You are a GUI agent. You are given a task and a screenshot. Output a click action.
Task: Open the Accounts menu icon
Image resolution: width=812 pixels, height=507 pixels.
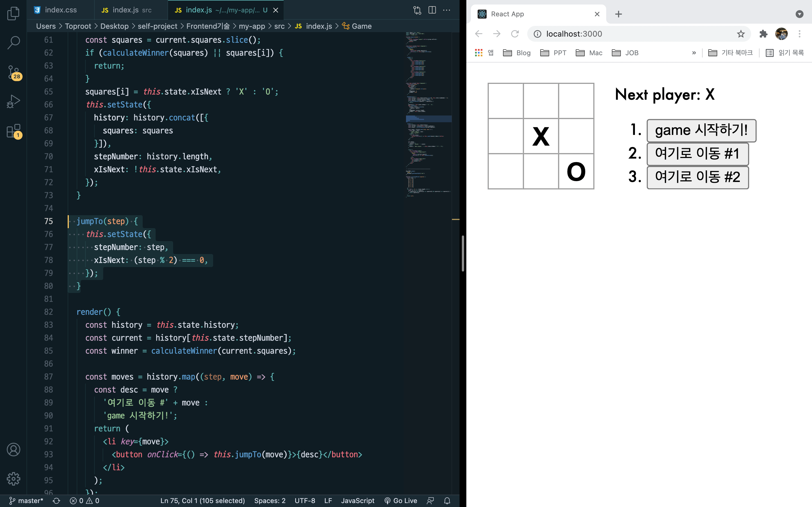pos(14,449)
